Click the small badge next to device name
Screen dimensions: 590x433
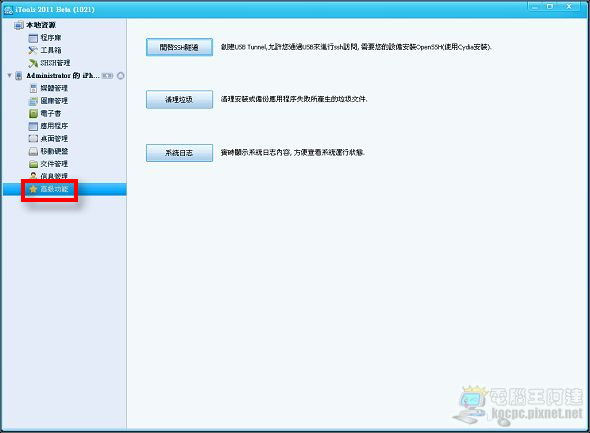107,76
